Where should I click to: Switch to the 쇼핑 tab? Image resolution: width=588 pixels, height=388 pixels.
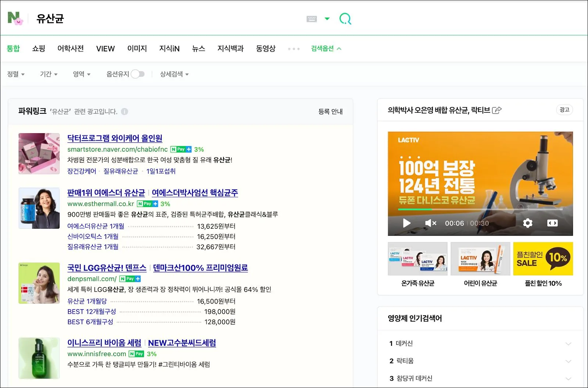[39, 48]
